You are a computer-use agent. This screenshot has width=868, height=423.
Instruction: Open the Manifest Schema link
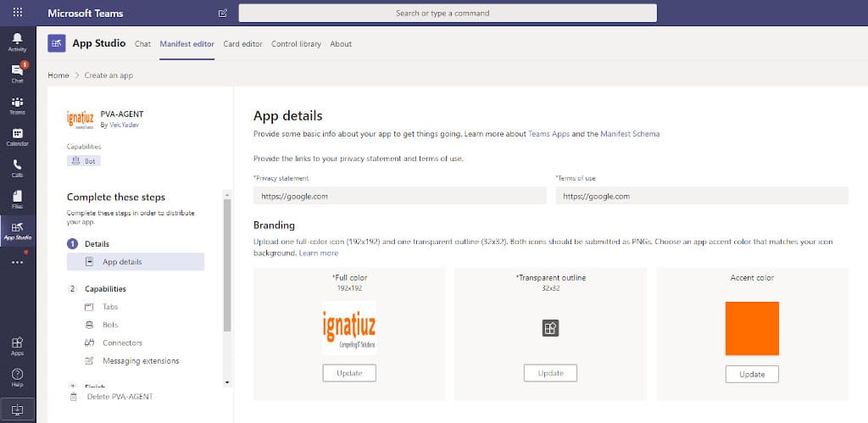(x=630, y=133)
